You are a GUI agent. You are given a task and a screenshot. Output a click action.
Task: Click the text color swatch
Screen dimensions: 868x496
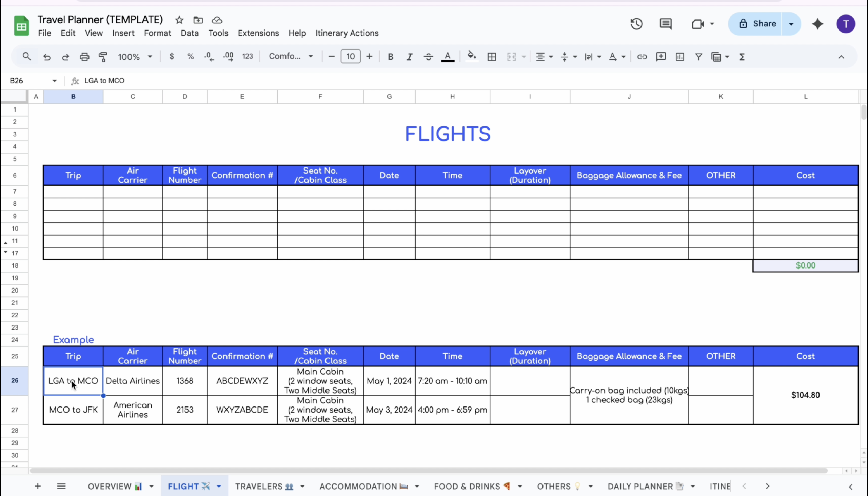click(448, 57)
